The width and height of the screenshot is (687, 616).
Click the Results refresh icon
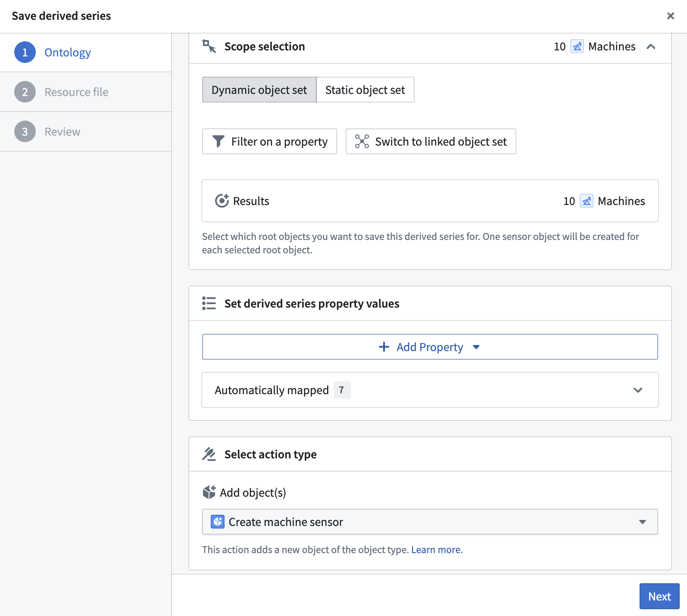coord(222,201)
